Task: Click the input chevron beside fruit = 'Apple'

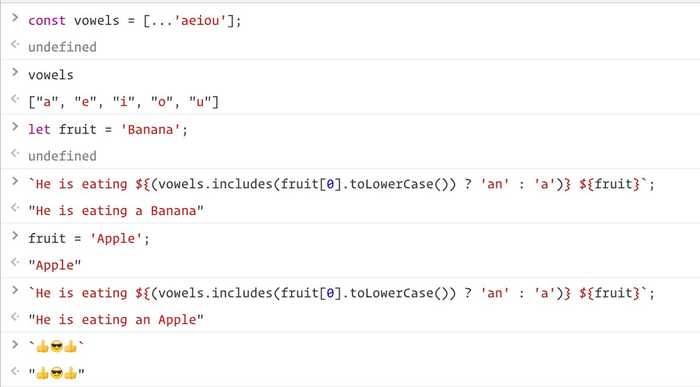Action: tap(15, 236)
